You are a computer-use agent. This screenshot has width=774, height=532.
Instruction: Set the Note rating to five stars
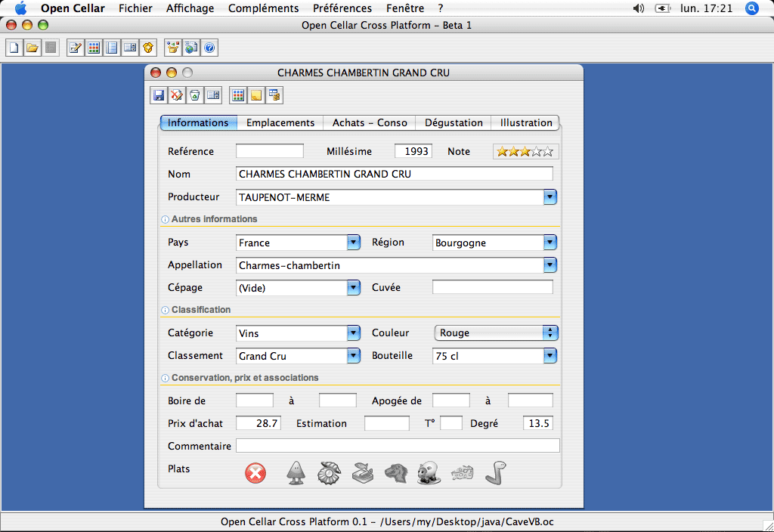click(x=547, y=151)
